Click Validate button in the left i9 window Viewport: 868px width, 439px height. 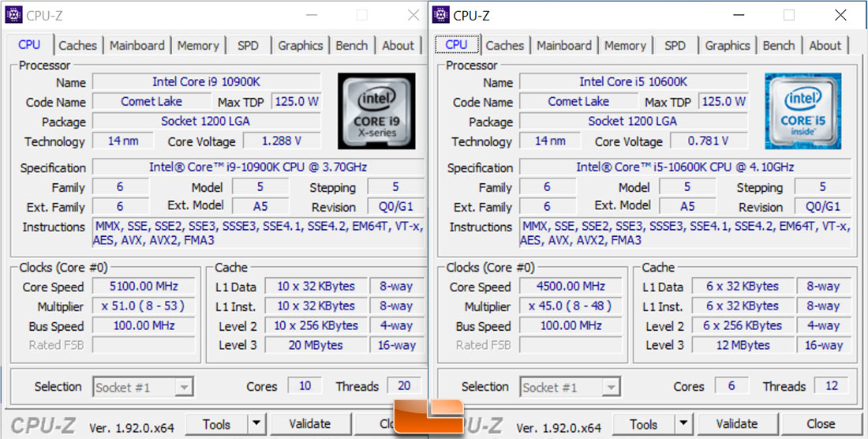pyautogui.click(x=309, y=424)
